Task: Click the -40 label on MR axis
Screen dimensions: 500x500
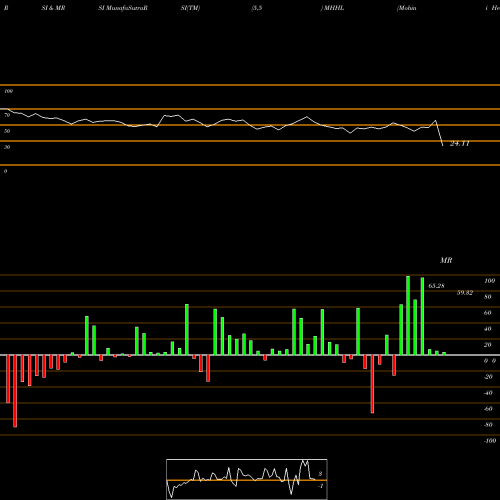Action: click(488, 393)
